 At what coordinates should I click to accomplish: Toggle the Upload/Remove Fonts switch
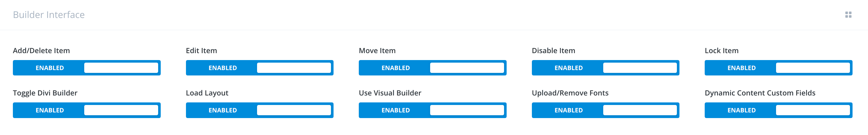(605, 110)
